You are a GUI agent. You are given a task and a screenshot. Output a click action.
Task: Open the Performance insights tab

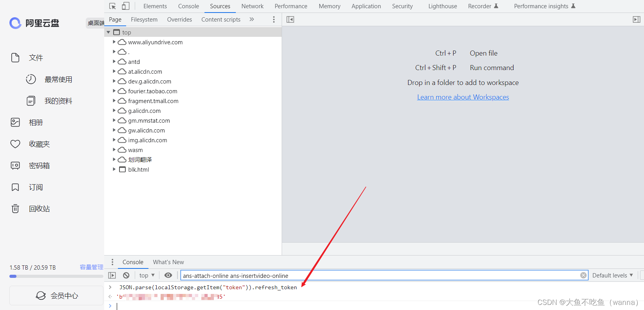(545, 6)
